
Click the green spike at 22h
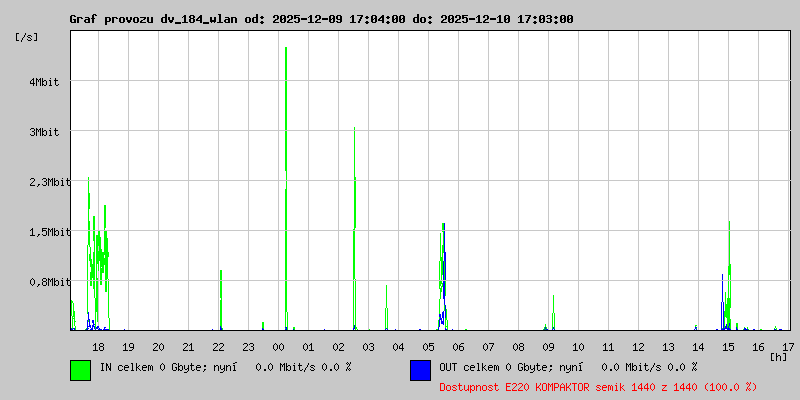click(221, 300)
